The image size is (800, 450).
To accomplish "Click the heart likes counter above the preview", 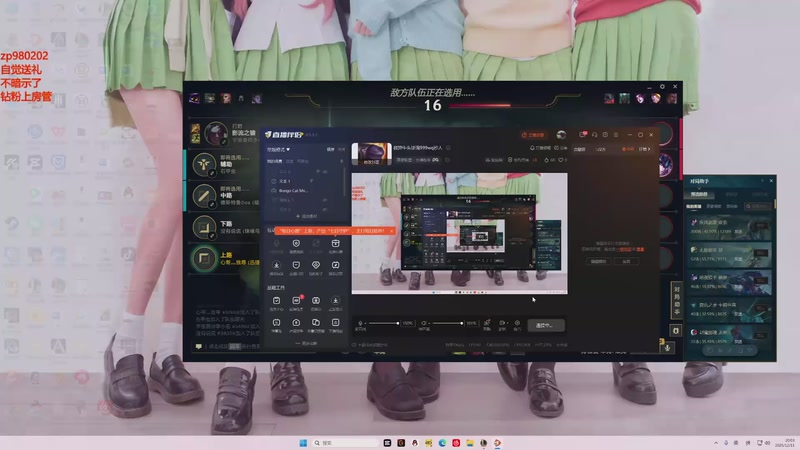I will point(562,160).
